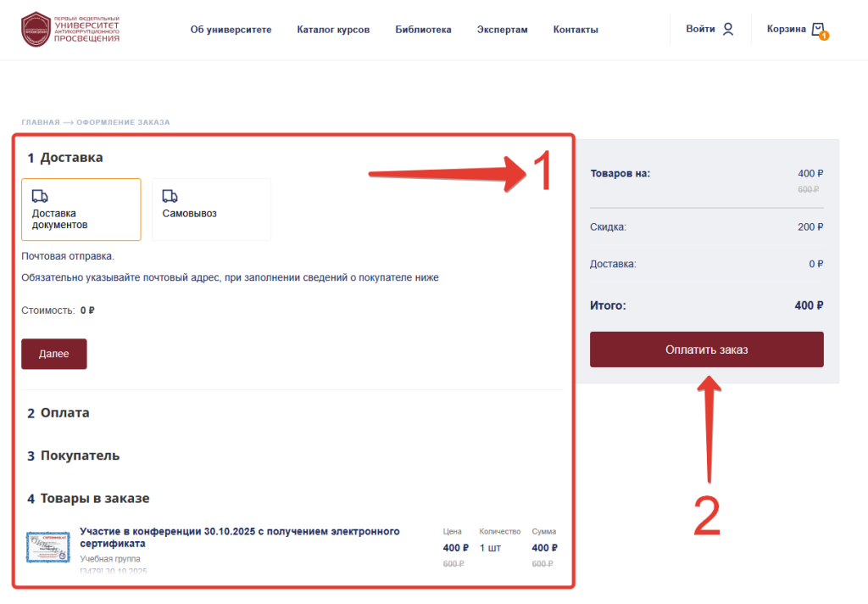Go to Библиотека page
The image size is (868, 604).
point(423,30)
